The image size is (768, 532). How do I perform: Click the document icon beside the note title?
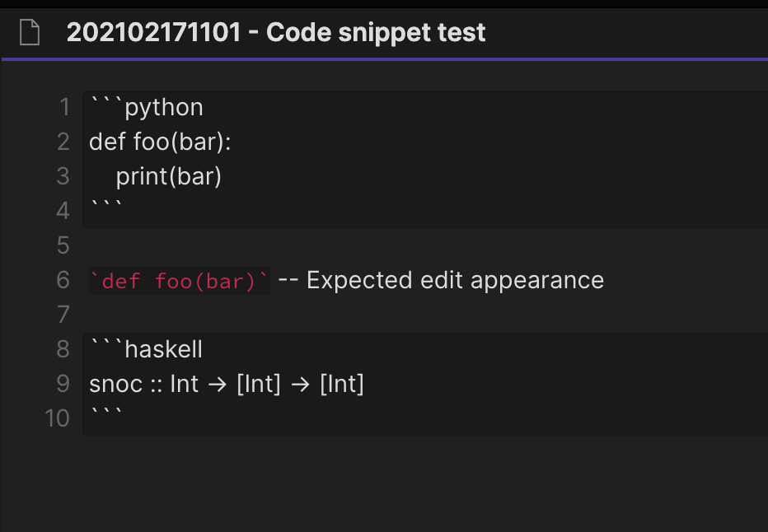[30, 33]
